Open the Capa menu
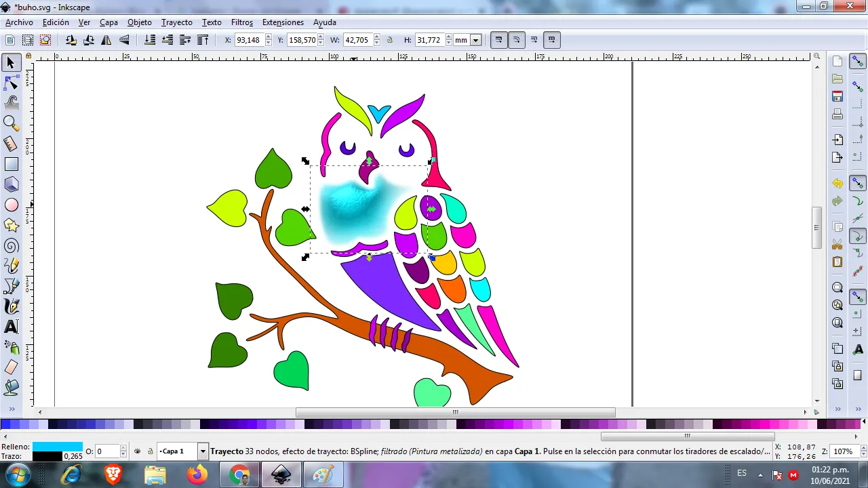Image resolution: width=868 pixels, height=488 pixels. [108, 22]
